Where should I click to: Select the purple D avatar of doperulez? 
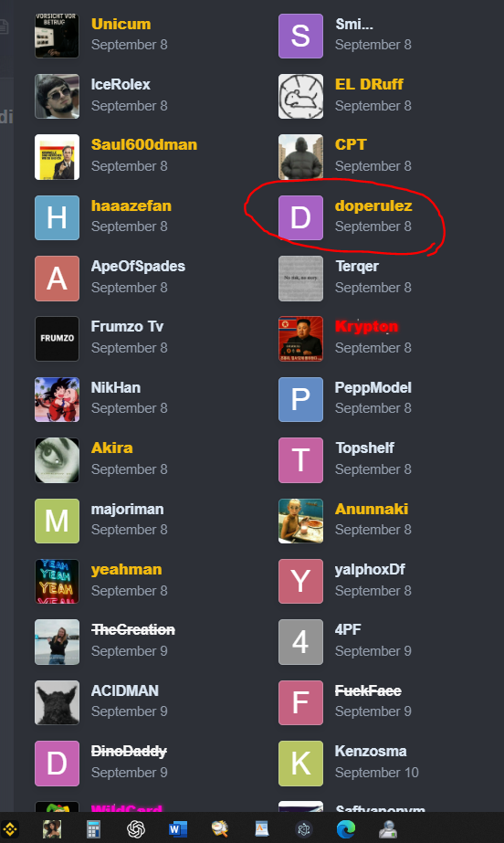tap(301, 217)
